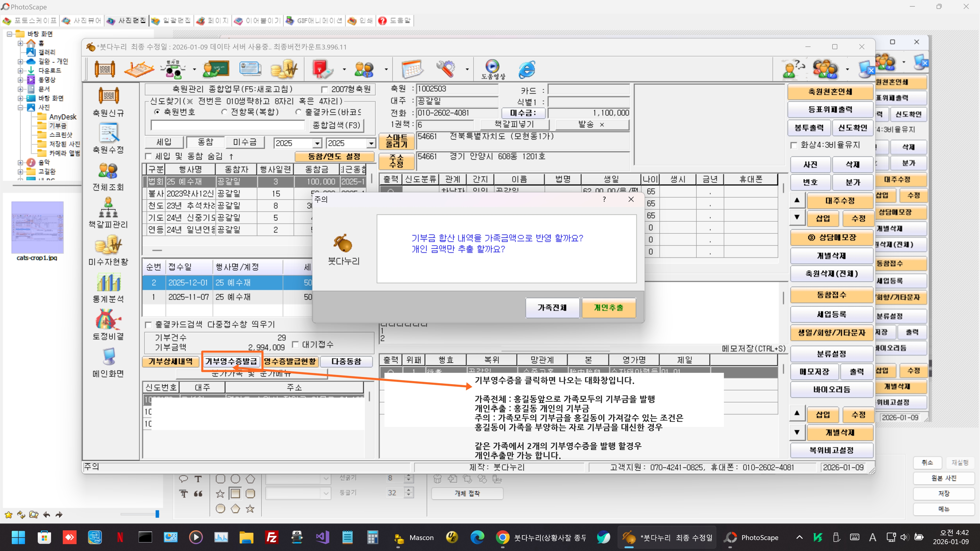Click the 전체조회 people icon
The image size is (980, 551).
pos(108,171)
